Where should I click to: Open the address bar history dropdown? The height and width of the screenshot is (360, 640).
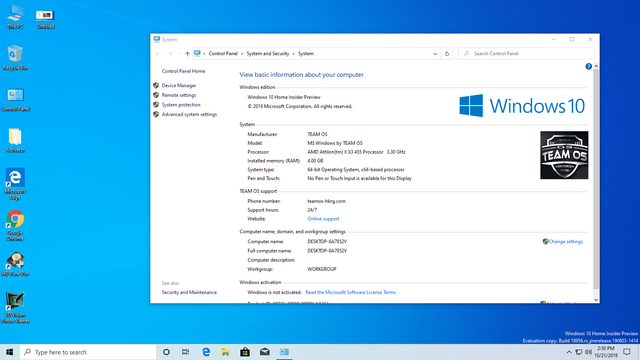pyautogui.click(x=435, y=53)
